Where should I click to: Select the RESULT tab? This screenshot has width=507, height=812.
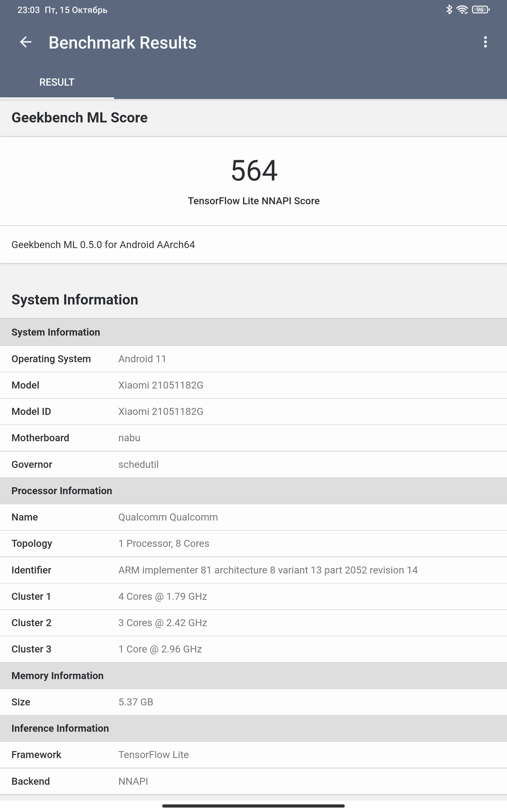(57, 82)
